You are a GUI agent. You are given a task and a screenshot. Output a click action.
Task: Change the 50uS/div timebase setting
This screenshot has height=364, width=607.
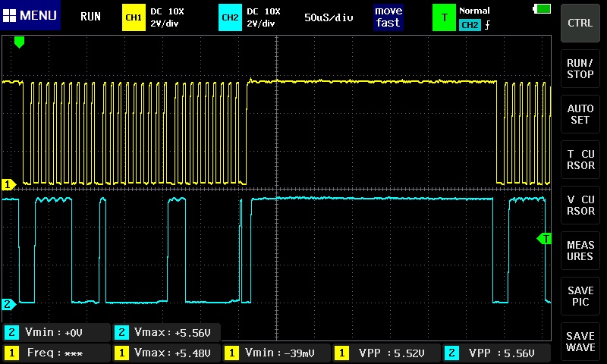pos(329,17)
